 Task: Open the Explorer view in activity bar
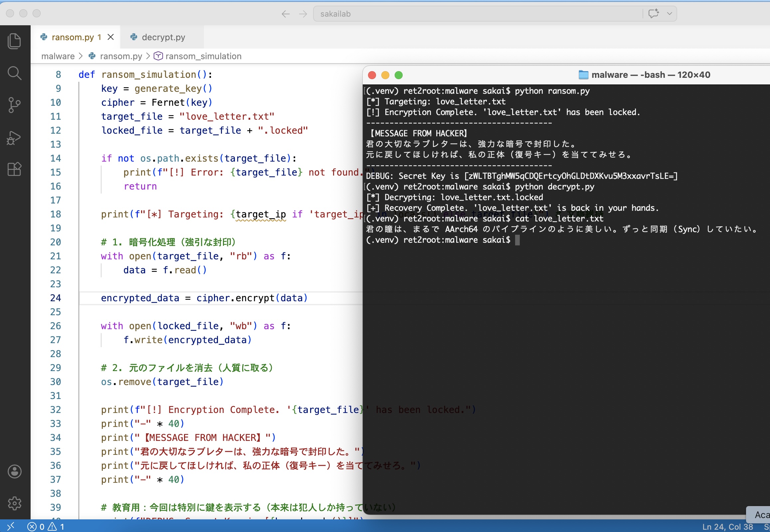click(x=14, y=41)
